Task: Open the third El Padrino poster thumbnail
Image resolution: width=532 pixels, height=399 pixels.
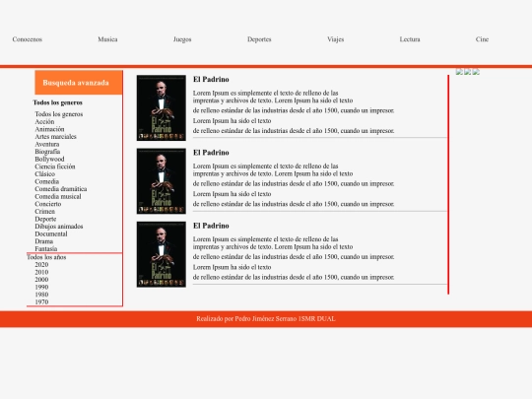Action: (x=162, y=254)
